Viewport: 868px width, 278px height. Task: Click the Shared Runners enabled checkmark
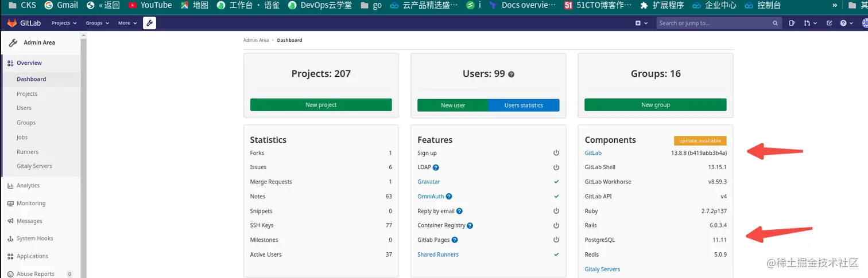(x=556, y=254)
